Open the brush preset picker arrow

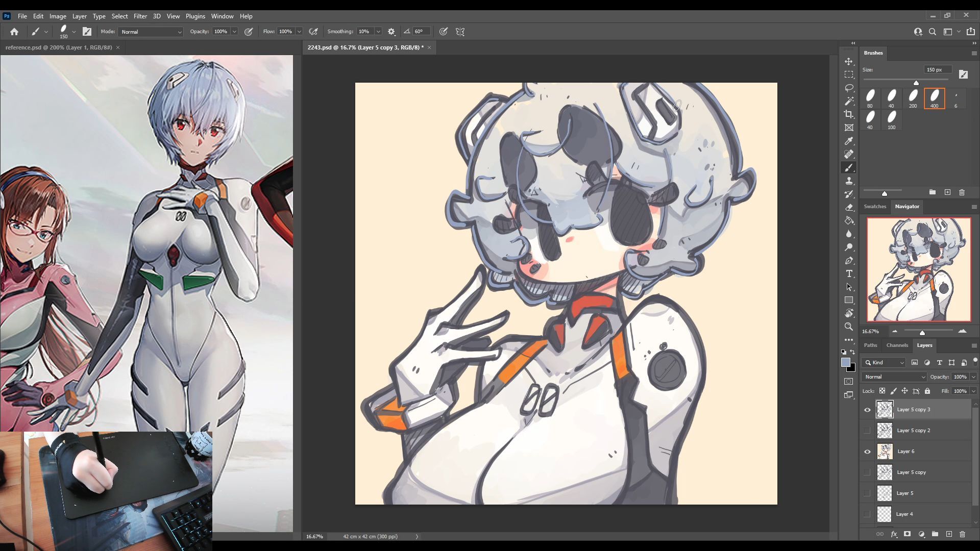(x=74, y=32)
